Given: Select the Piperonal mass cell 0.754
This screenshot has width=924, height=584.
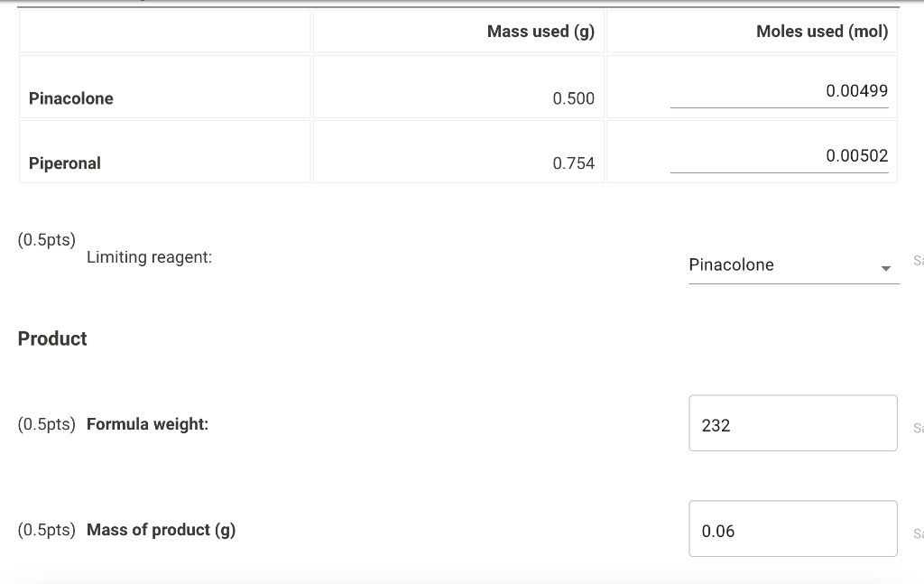Looking at the screenshot, I should 573,163.
